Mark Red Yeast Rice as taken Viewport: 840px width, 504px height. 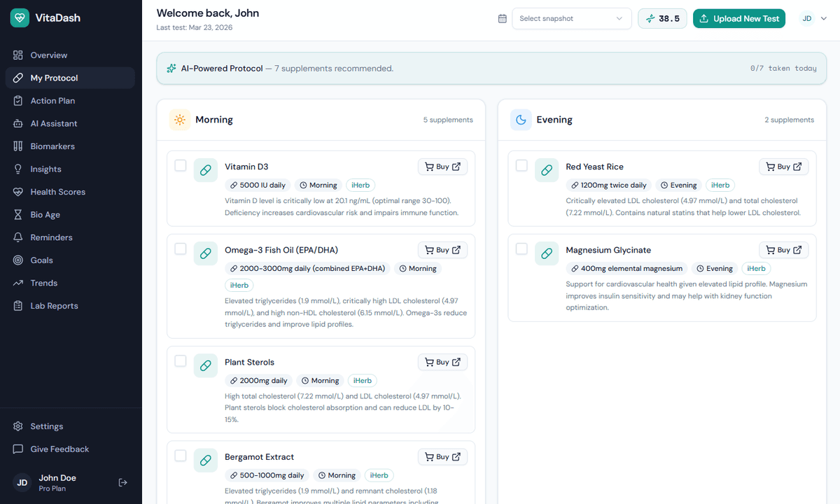tap(521, 166)
